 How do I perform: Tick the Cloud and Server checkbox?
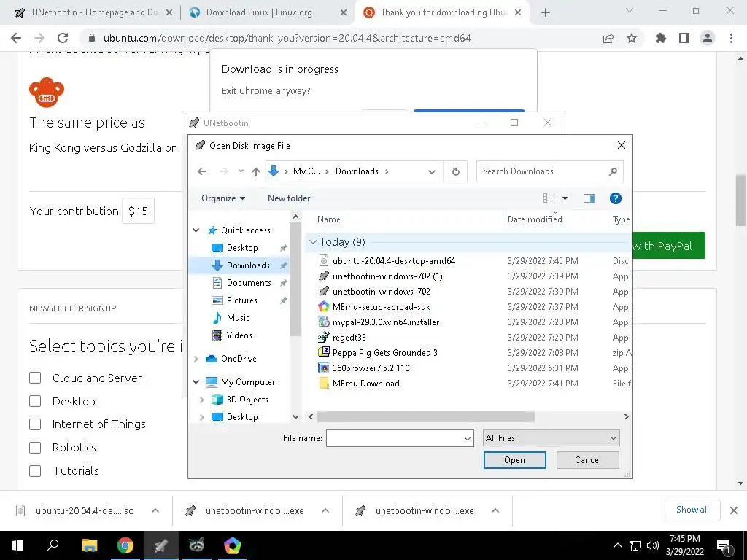point(35,378)
